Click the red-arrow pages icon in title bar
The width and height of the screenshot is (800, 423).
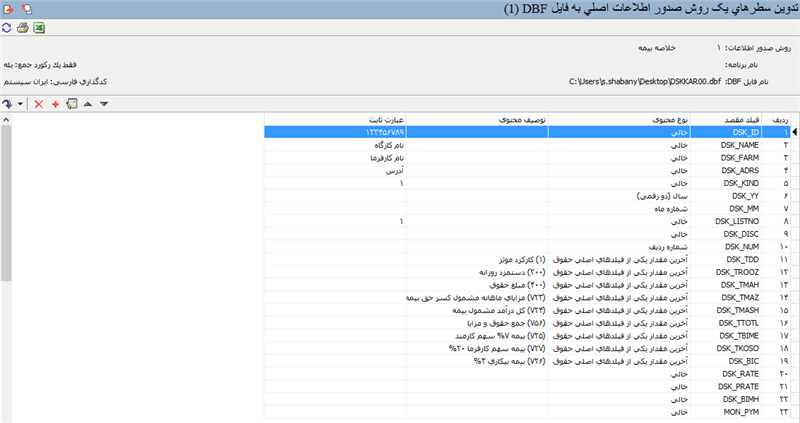[25, 8]
